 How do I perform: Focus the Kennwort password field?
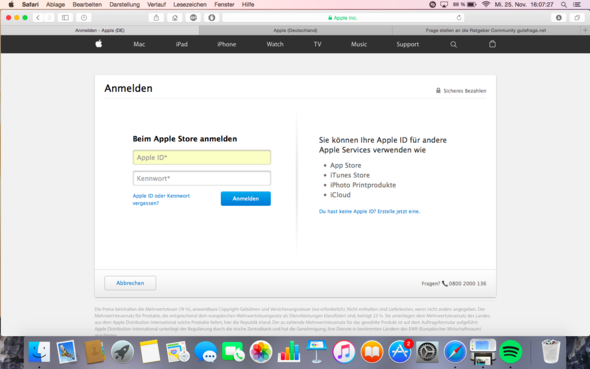coord(202,178)
